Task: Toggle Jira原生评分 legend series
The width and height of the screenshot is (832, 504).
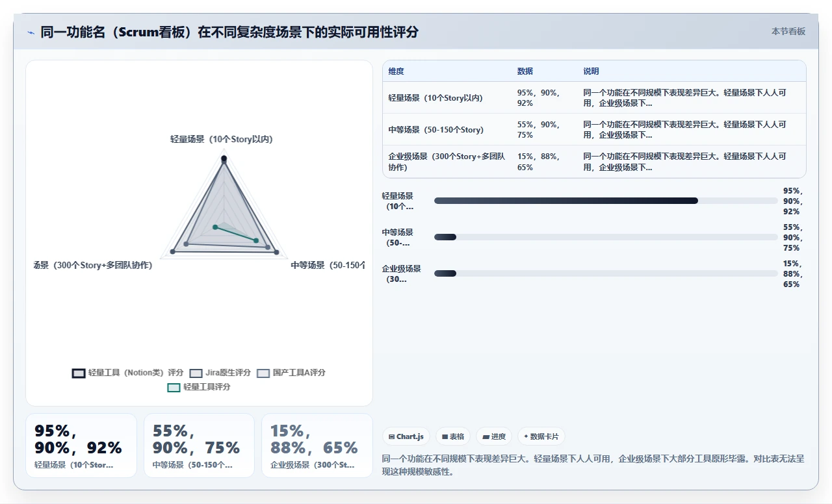Action: click(220, 373)
